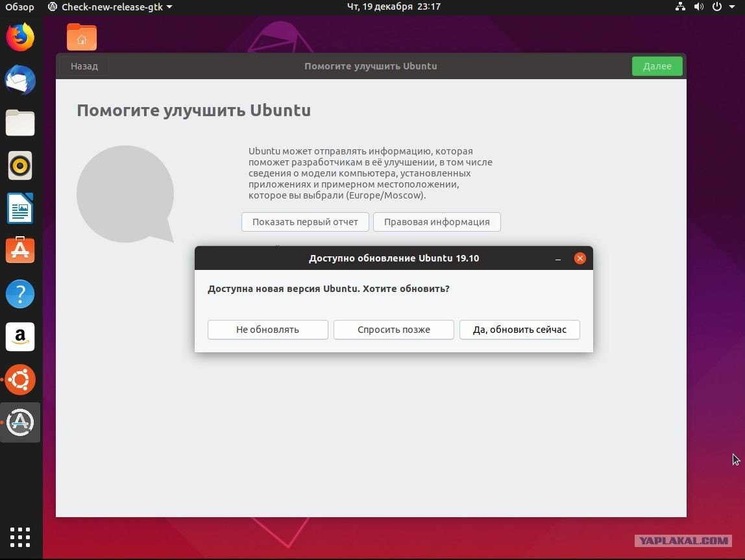Click the Ubuntu welcome app dock icon
Screen dimensions: 745x560
coord(20,380)
